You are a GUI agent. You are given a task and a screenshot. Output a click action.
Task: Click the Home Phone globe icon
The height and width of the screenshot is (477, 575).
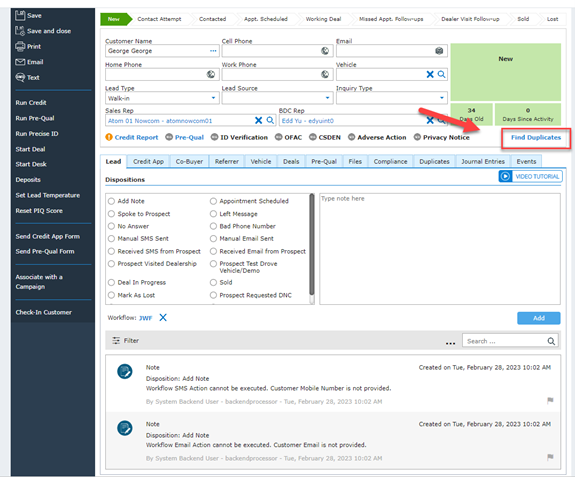[210, 74]
